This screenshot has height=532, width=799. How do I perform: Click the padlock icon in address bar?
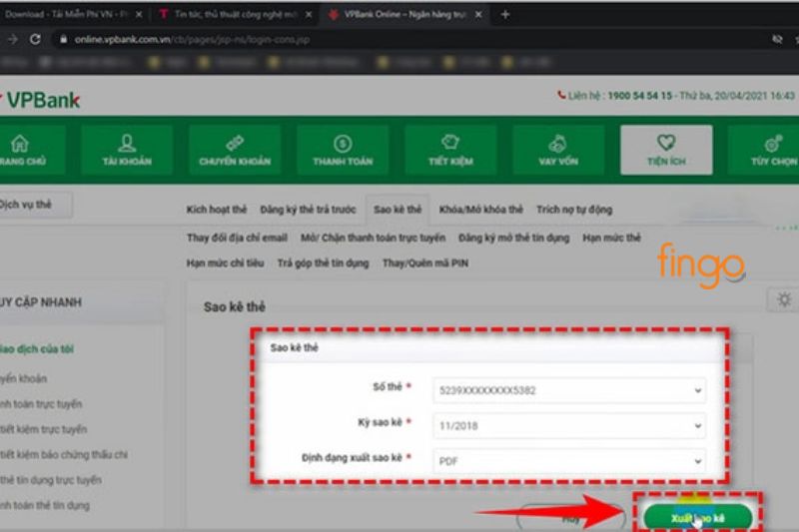click(63, 39)
